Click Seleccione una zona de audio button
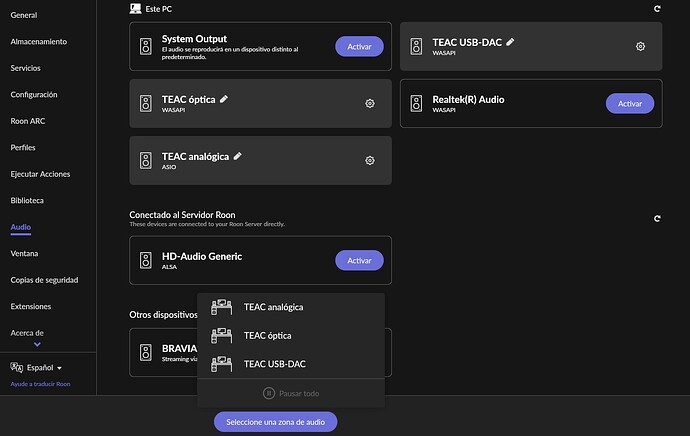 pyautogui.click(x=275, y=422)
